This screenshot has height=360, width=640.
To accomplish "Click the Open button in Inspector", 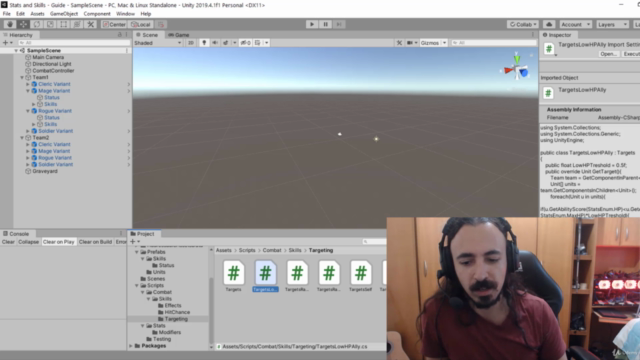I will point(608,54).
